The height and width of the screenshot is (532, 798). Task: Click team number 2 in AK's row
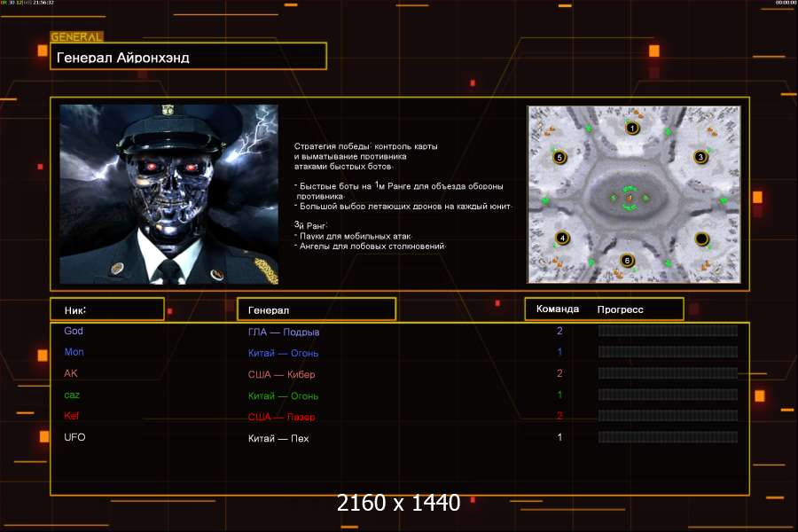coord(559,373)
